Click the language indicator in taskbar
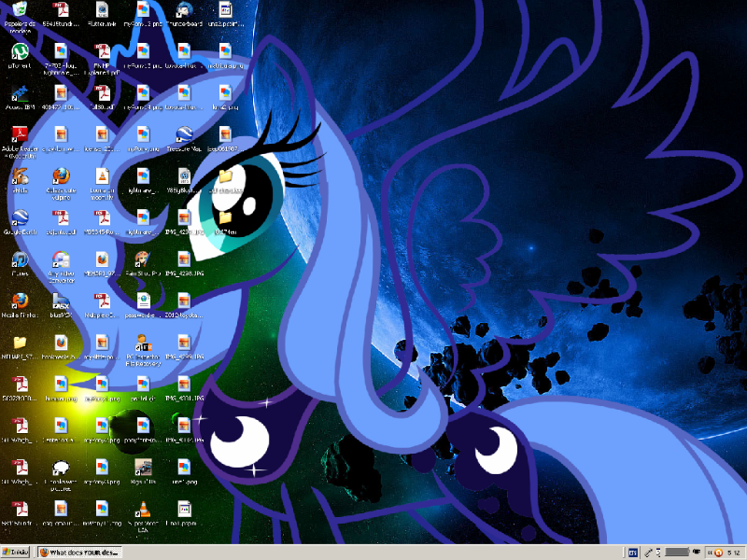 coord(633,553)
